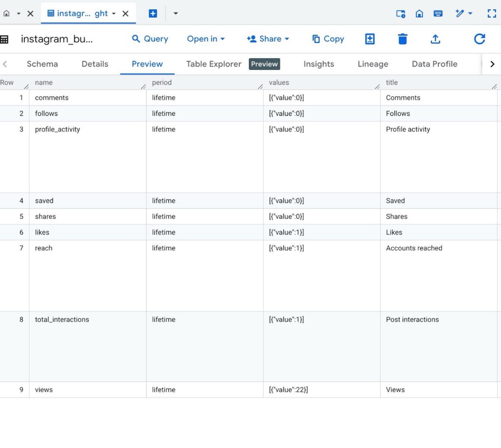501x448 pixels.
Task: Open the Data Profile tab
Action: [434, 64]
